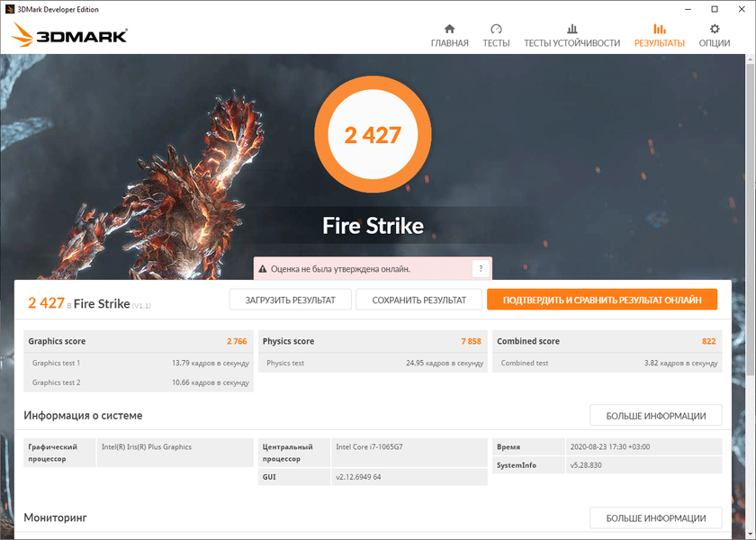
Task: Click the Fire Strike title text
Action: [x=373, y=226]
